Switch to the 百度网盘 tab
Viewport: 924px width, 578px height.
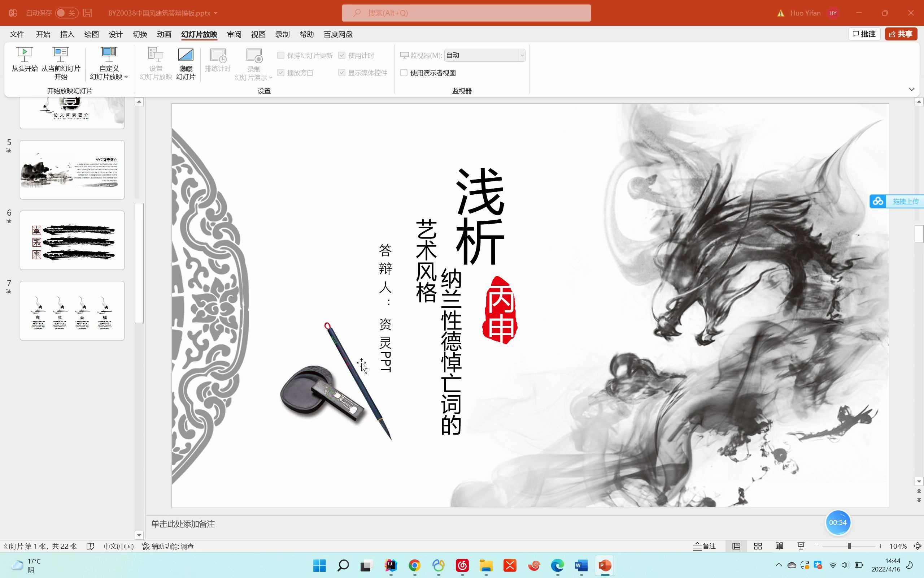[x=338, y=34]
